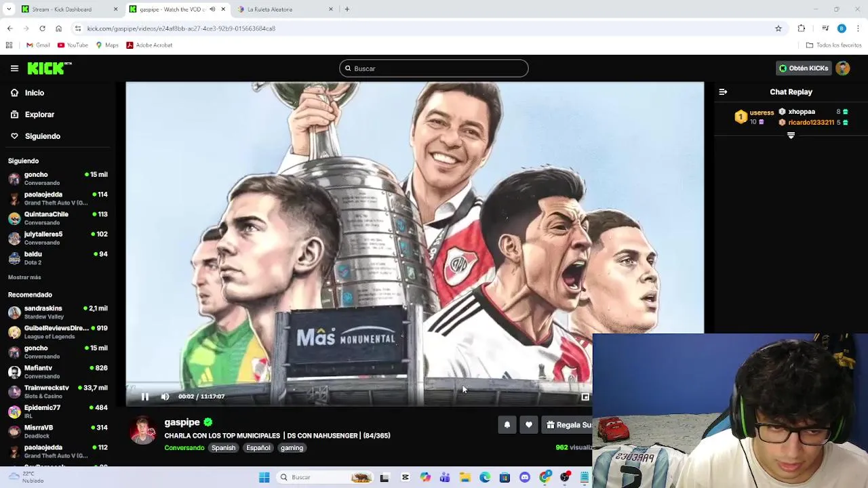The image size is (868, 488).
Task: Open Epidemic77 IRL channel
Action: click(x=58, y=411)
